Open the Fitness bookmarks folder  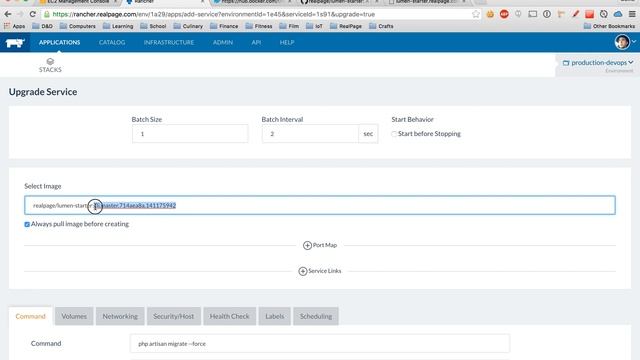(x=259, y=26)
